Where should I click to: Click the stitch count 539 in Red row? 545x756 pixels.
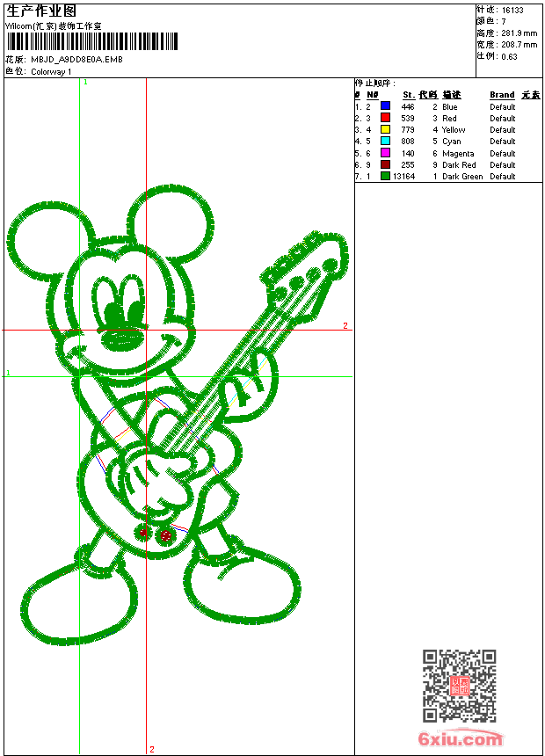(x=408, y=119)
